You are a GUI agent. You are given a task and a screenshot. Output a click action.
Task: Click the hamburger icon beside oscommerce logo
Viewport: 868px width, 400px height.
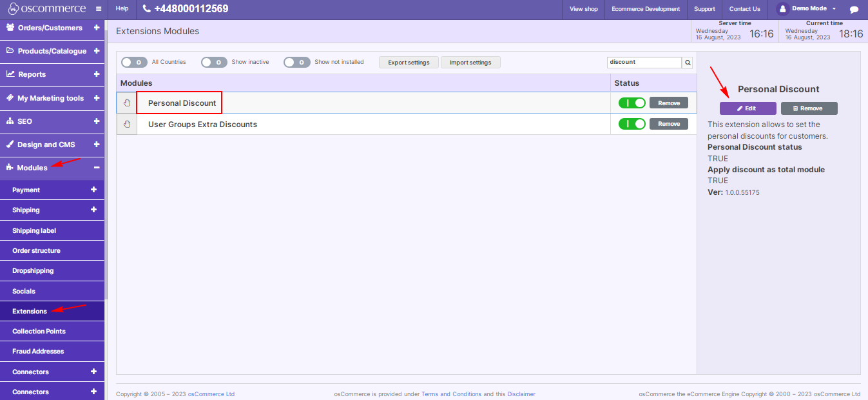click(x=98, y=8)
